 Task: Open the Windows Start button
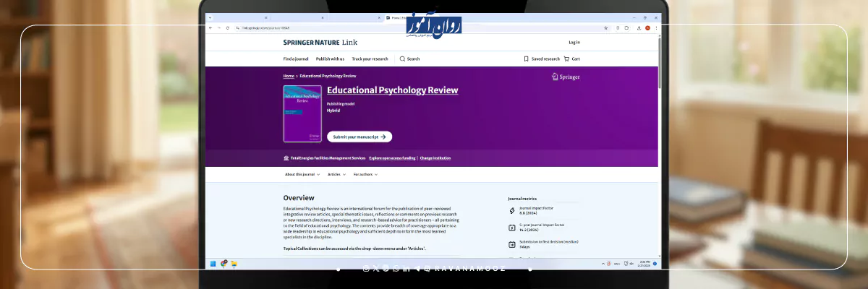(x=213, y=263)
